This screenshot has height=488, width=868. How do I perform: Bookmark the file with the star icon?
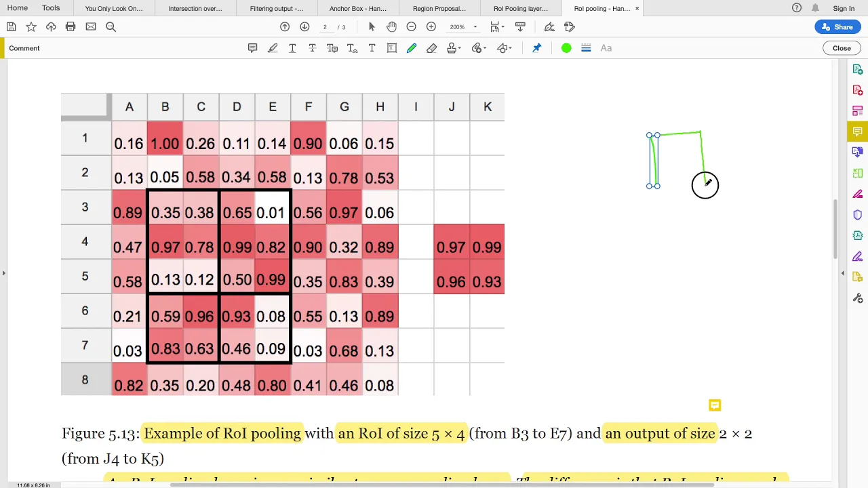point(31,26)
